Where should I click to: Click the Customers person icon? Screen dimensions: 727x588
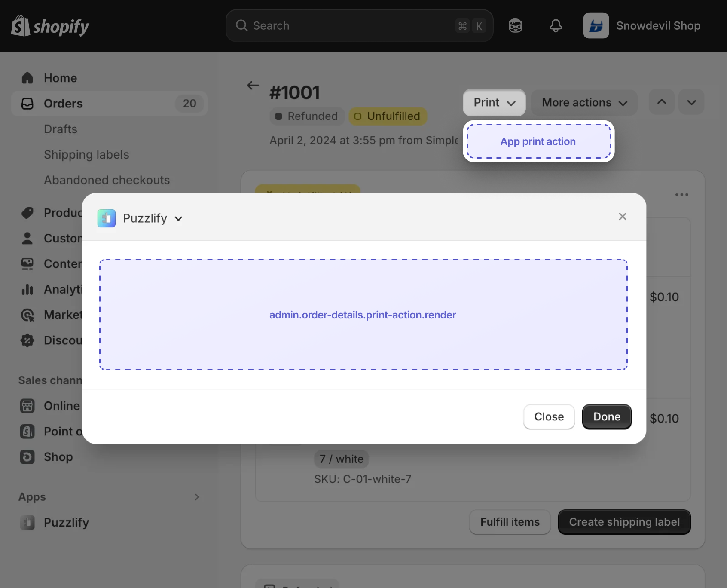tap(27, 238)
